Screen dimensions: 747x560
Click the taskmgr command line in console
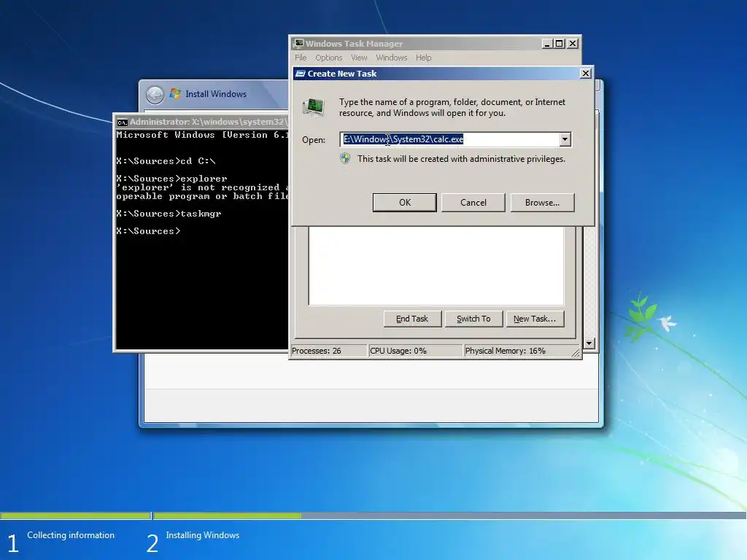tap(169, 214)
